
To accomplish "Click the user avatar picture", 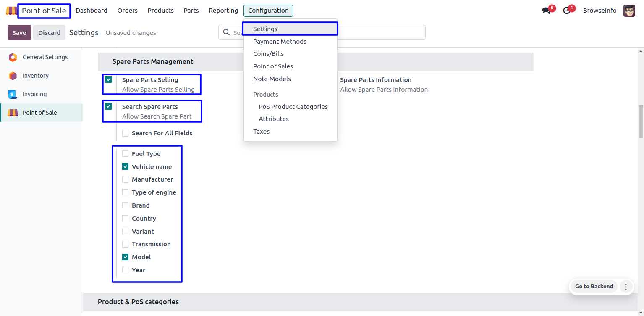I will 629,11.
